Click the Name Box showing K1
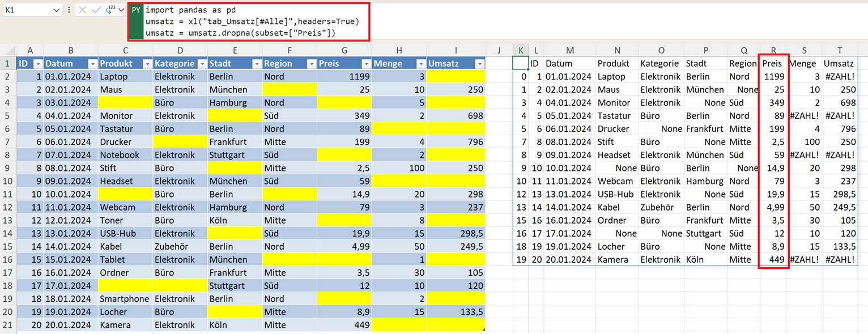The image size is (868, 334). point(27,10)
